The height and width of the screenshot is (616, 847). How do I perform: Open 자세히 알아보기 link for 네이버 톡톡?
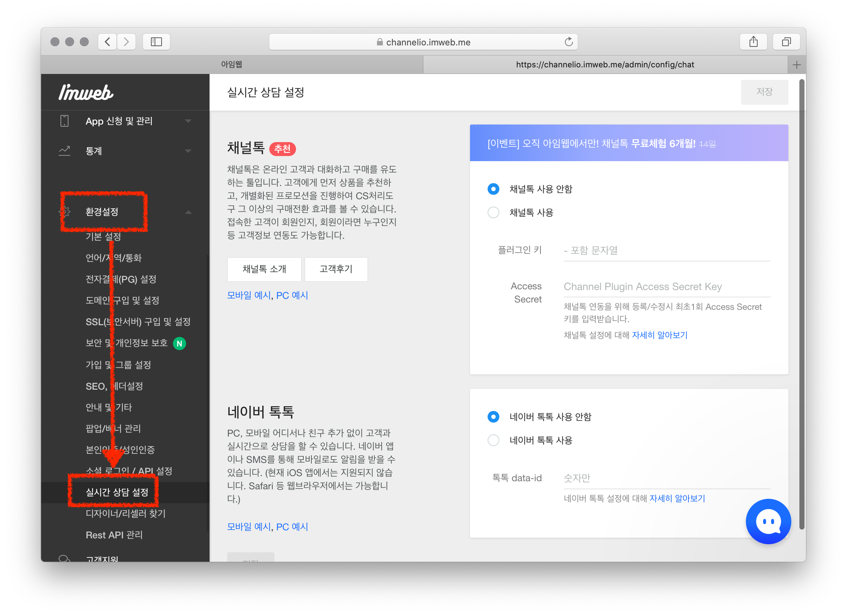click(x=677, y=498)
